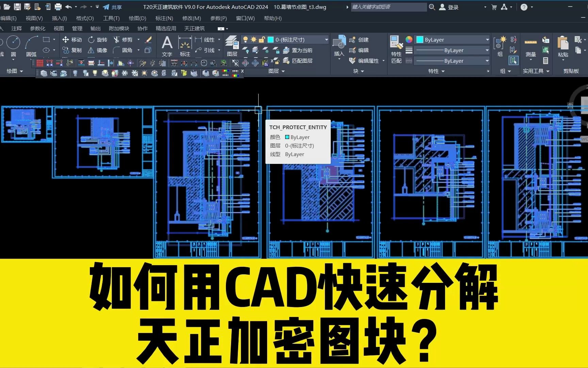The width and height of the screenshot is (588, 368).
Task: Choose the Ellipse tool in the draw panel
Action: 46,50
